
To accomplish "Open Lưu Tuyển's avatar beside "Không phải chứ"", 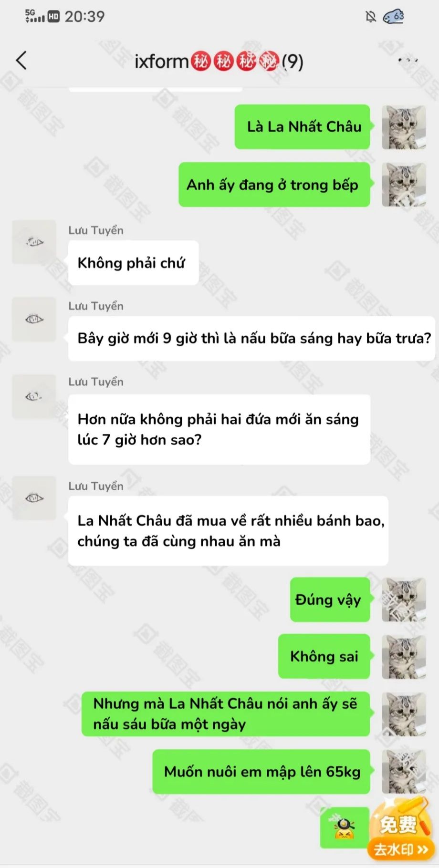I will (34, 242).
